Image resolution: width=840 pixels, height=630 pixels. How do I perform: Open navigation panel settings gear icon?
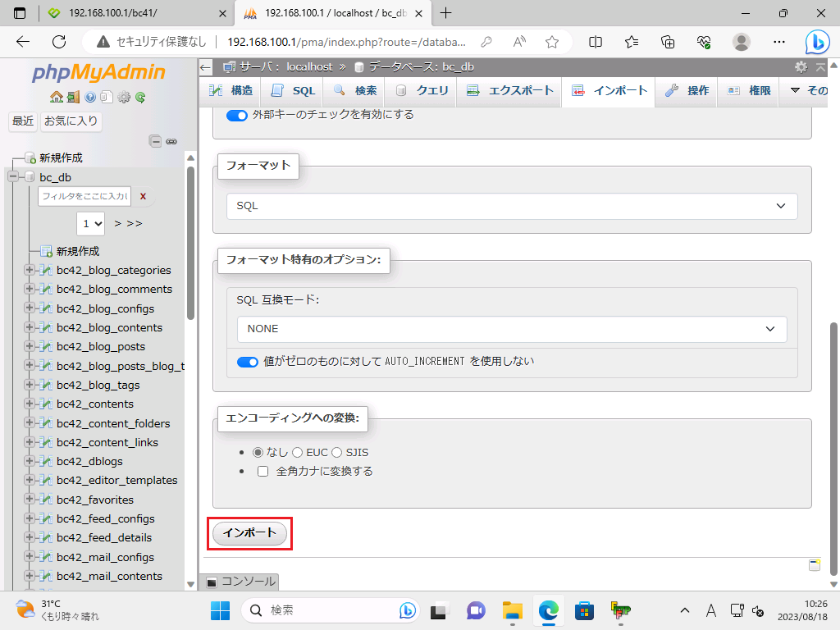[124, 97]
